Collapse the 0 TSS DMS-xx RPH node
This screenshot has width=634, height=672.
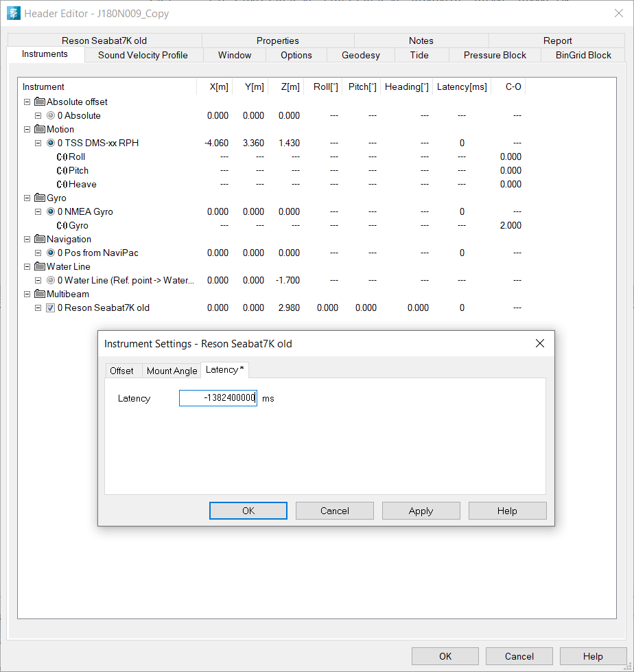38,143
